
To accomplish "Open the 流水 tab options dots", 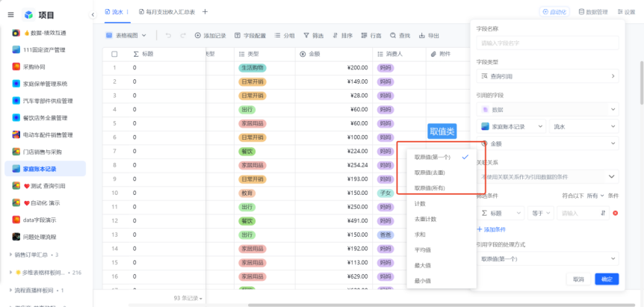I will click(128, 12).
